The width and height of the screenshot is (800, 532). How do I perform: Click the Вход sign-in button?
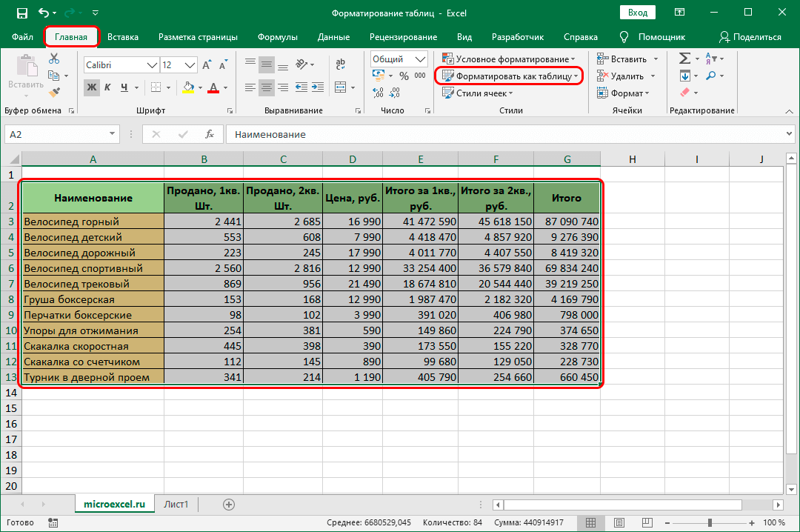pyautogui.click(x=637, y=13)
